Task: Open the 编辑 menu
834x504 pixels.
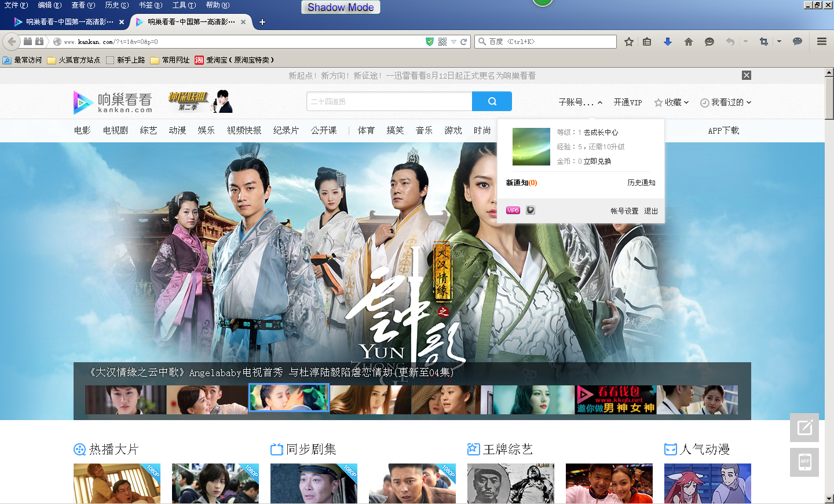Action: click(50, 5)
